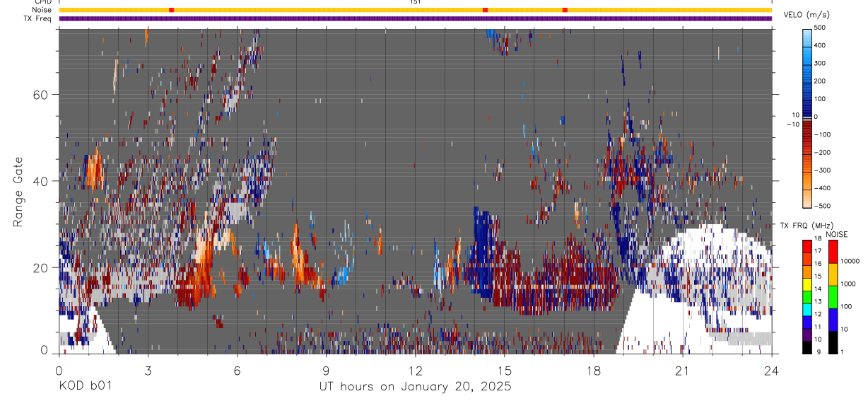Click the 'NOISE' legend title

pos(837,234)
